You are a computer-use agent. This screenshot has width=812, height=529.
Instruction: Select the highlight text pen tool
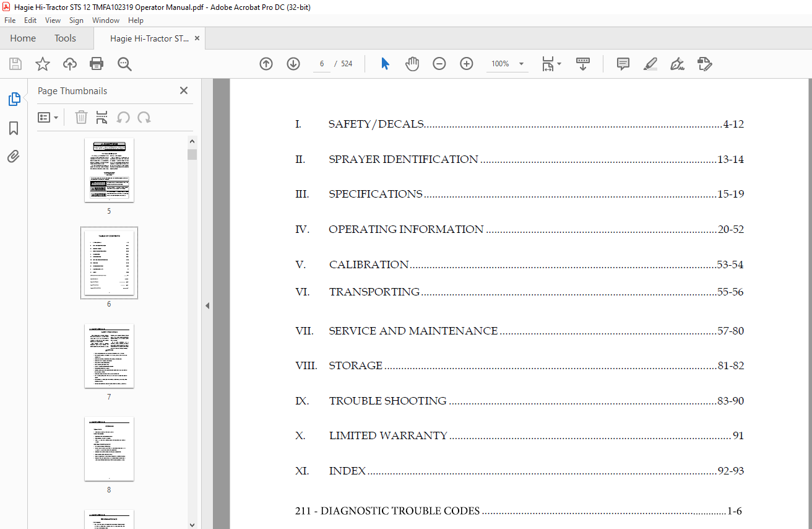pyautogui.click(x=650, y=64)
